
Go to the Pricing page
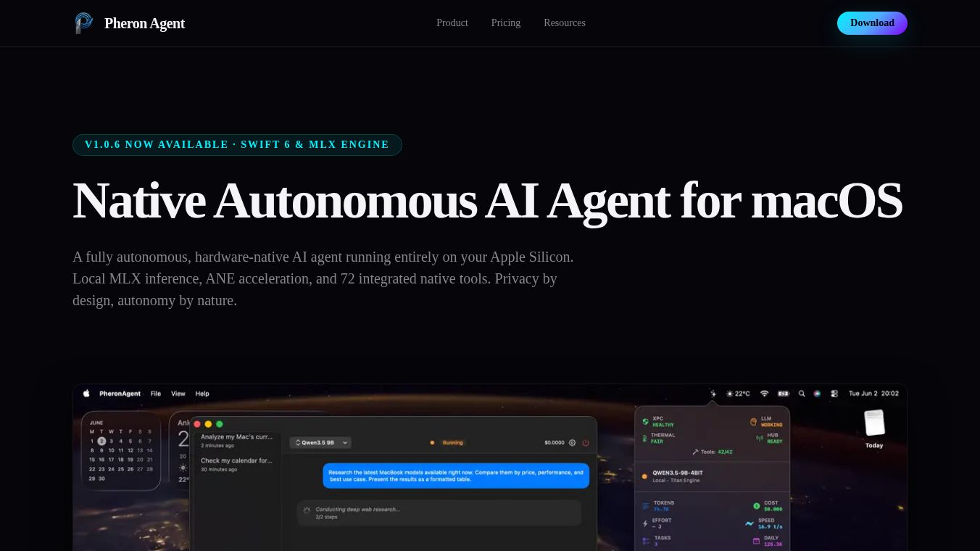click(x=506, y=23)
